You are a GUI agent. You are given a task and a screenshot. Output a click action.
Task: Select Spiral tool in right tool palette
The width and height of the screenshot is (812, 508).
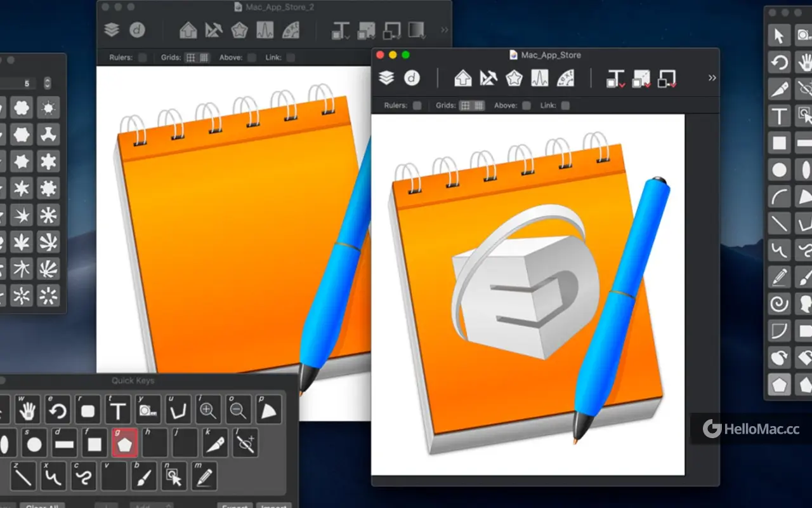coord(780,304)
